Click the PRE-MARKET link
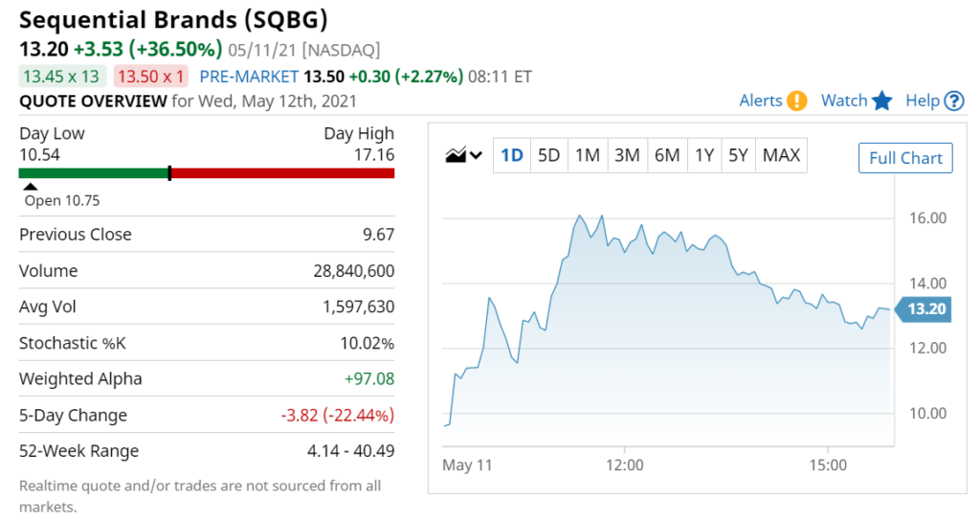Viewport: 980px width, 523px height. [x=249, y=77]
